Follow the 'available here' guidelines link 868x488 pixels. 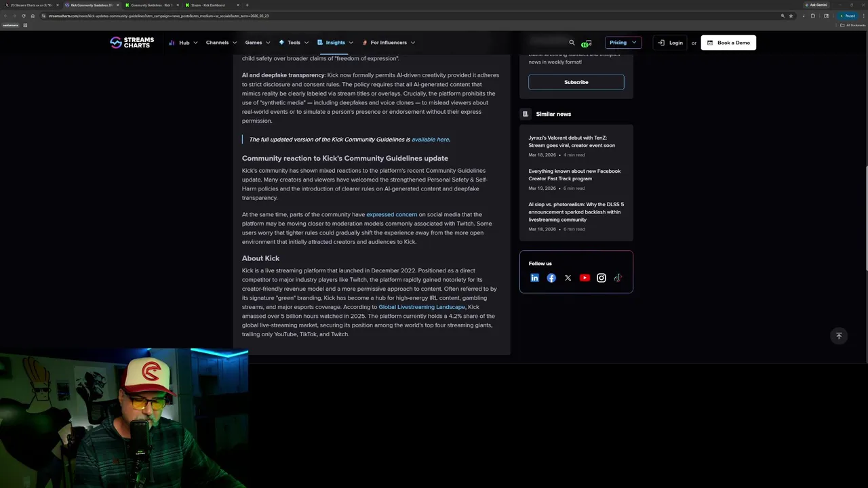pos(430,140)
